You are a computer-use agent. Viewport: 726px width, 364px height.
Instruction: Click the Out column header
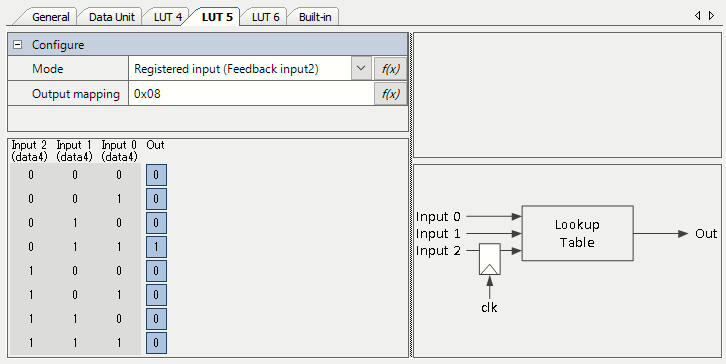click(155, 145)
